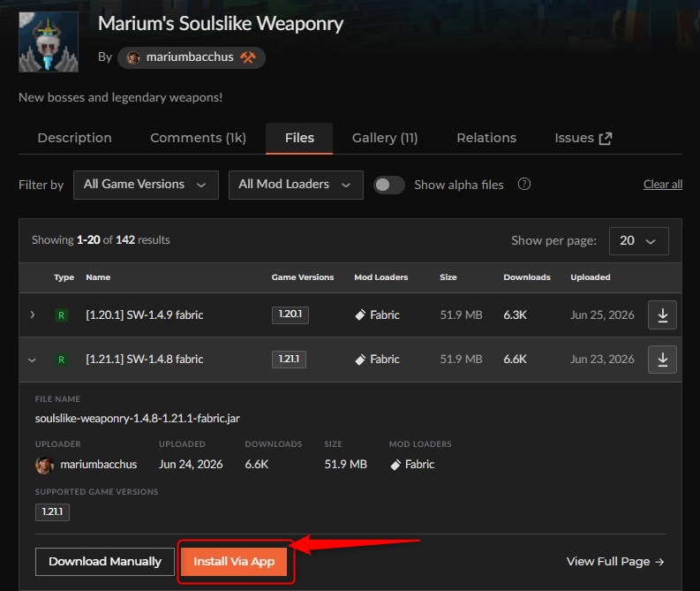Click the 1.21.1 tag under Supported Game Versions
700x591 pixels.
(52, 511)
